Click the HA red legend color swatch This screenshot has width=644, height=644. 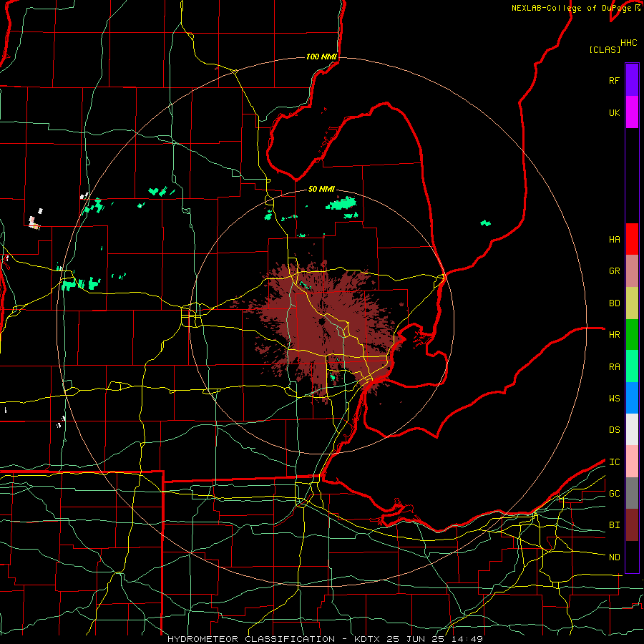click(x=632, y=239)
